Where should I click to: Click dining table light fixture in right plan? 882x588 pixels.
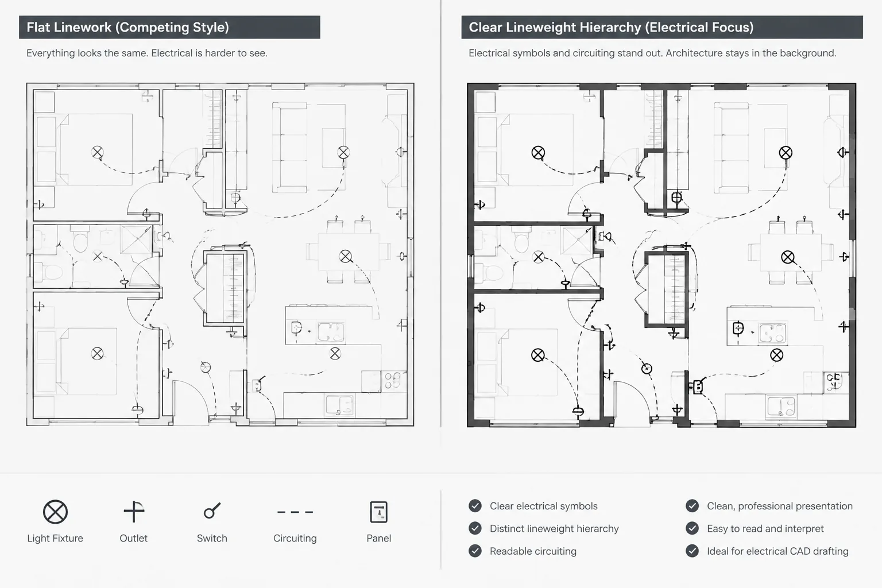(788, 257)
